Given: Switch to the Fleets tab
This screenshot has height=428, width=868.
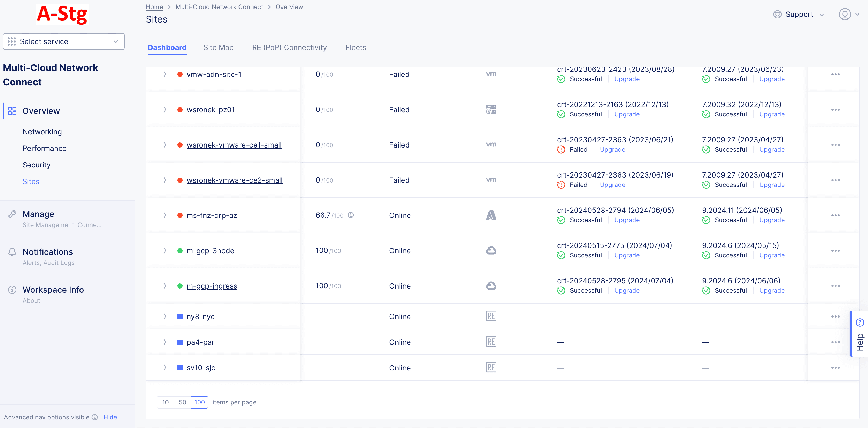Looking at the screenshot, I should [356, 47].
